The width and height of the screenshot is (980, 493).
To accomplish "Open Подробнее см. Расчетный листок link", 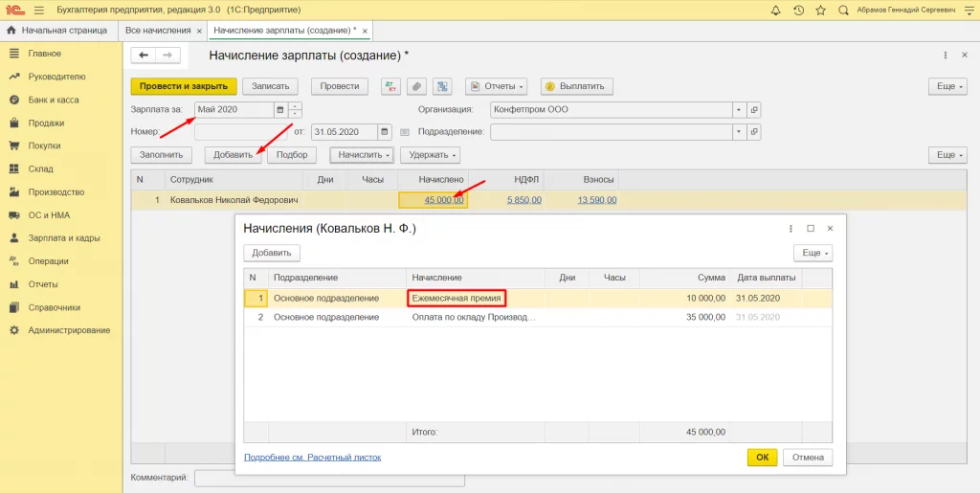I will (x=313, y=458).
